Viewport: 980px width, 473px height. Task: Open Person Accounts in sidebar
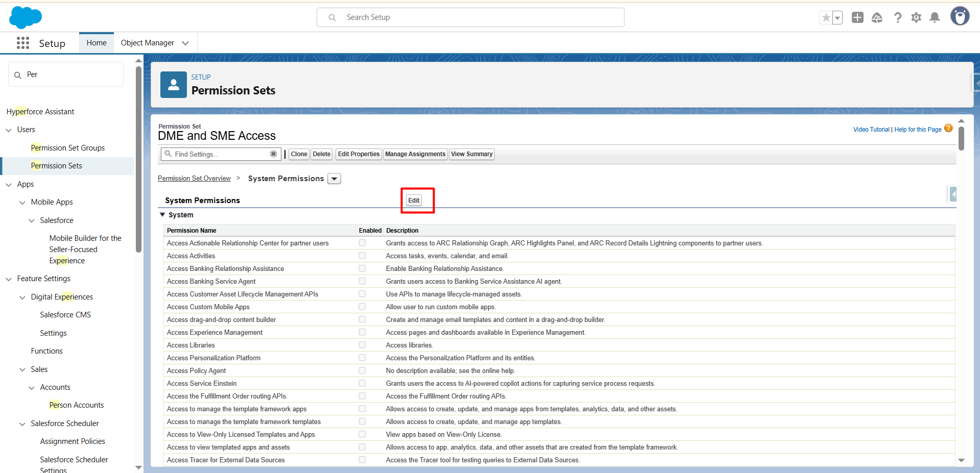[x=77, y=405]
